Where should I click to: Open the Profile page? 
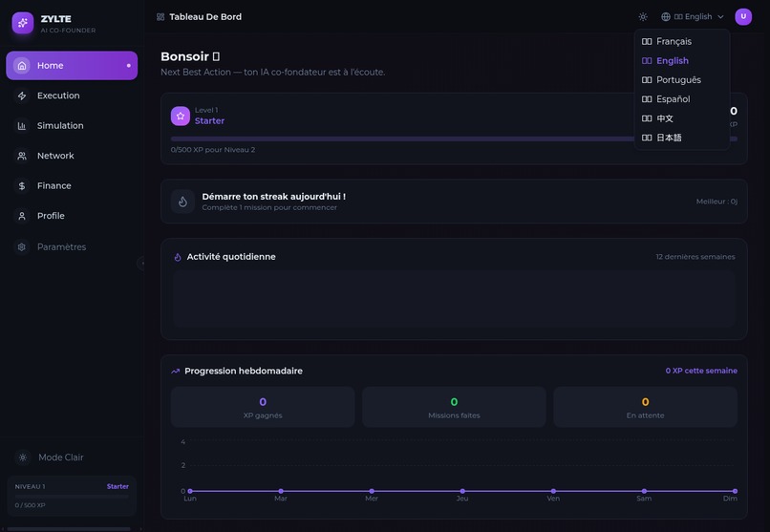coord(72,216)
